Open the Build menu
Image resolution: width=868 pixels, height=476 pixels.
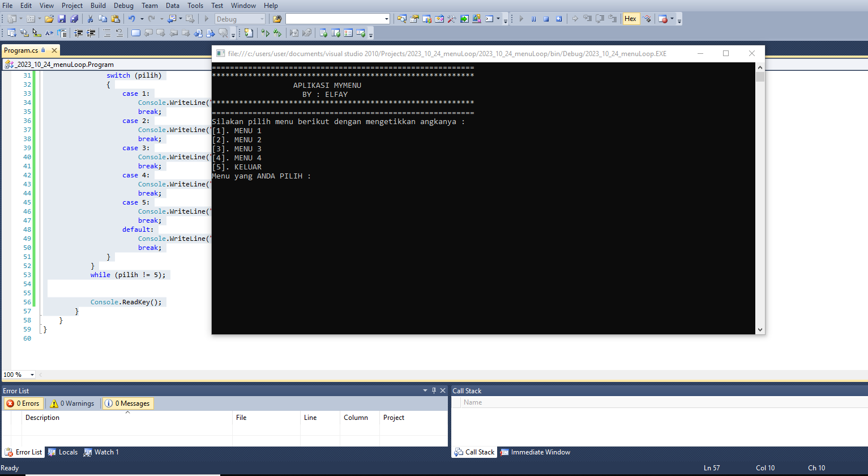click(x=98, y=6)
